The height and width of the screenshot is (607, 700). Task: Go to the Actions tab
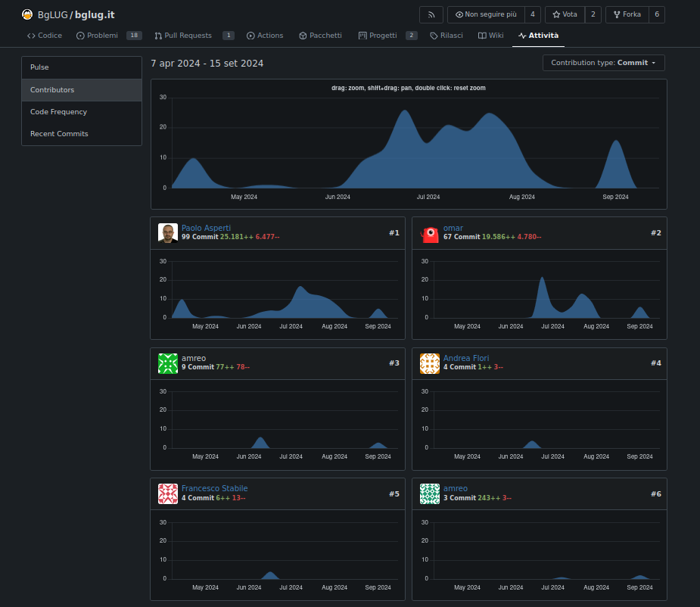(x=265, y=36)
